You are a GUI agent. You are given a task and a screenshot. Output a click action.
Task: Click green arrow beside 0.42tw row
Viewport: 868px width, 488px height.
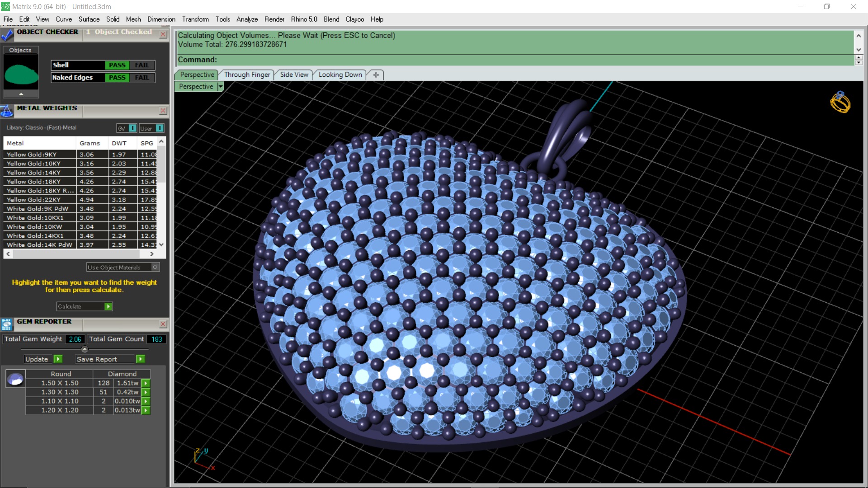146,392
